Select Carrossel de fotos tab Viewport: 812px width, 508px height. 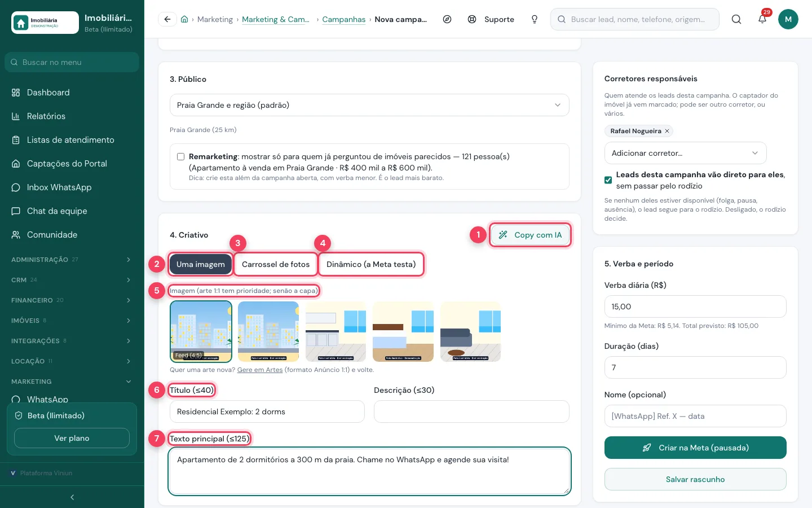click(276, 264)
